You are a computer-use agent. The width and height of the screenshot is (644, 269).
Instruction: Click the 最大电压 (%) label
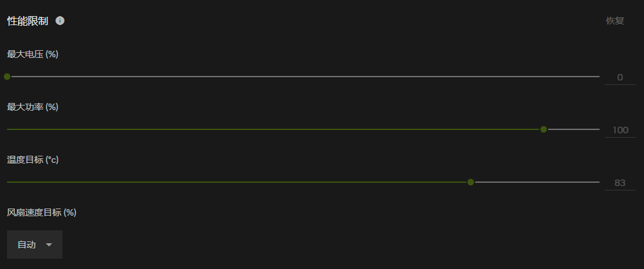click(33, 54)
